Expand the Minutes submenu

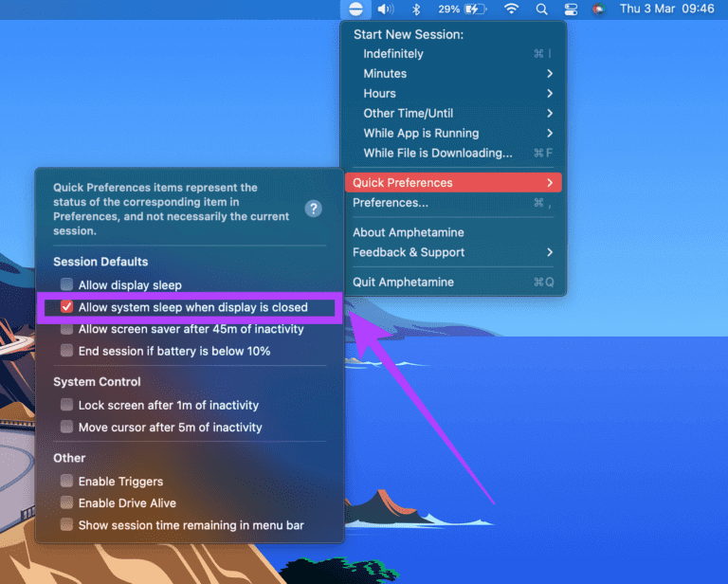click(x=454, y=74)
